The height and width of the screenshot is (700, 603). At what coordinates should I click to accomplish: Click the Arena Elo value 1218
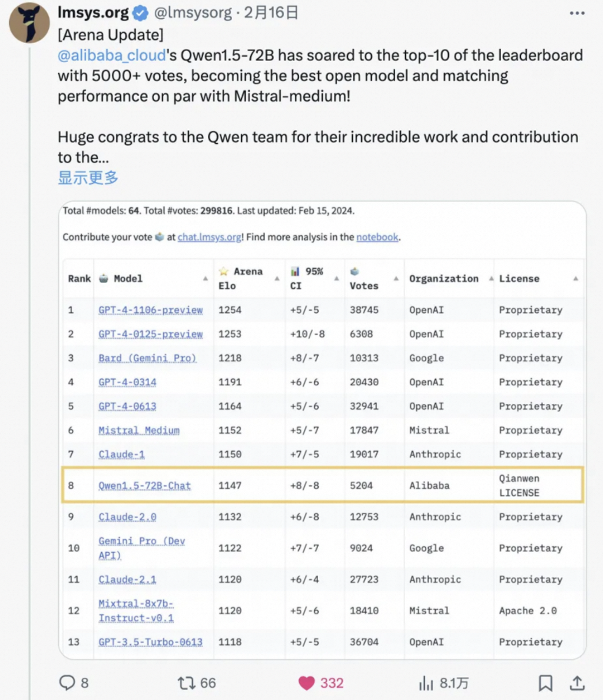[230, 358]
